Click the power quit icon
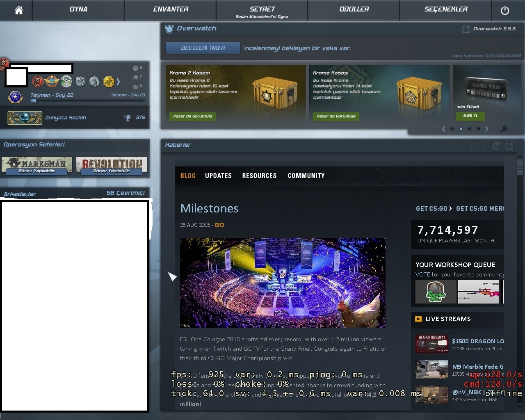This screenshot has width=525, height=420. point(505,10)
